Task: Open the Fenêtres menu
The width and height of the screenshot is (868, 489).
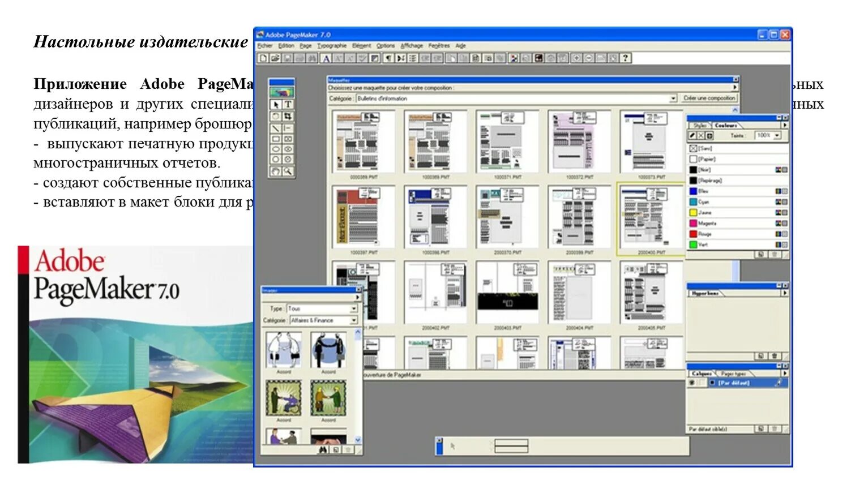Action: pos(439,46)
